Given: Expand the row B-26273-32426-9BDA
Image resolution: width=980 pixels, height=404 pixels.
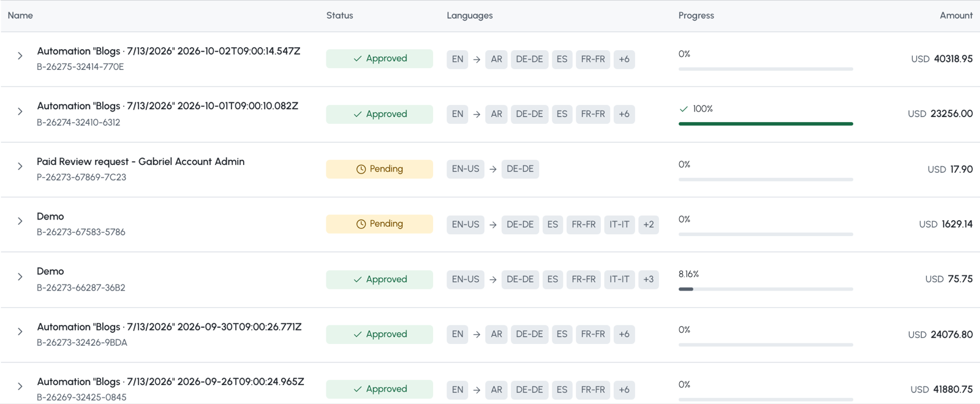Looking at the screenshot, I should (20, 332).
